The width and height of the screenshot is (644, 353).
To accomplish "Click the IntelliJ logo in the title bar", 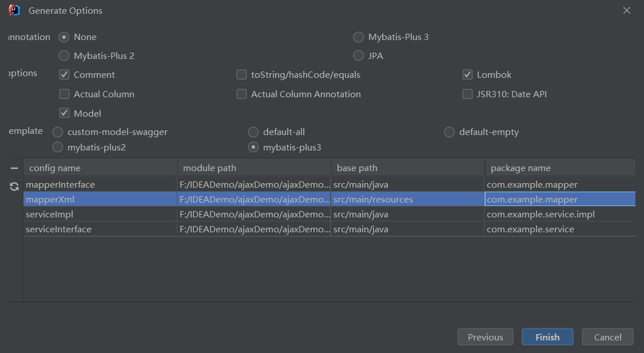I will [14, 10].
